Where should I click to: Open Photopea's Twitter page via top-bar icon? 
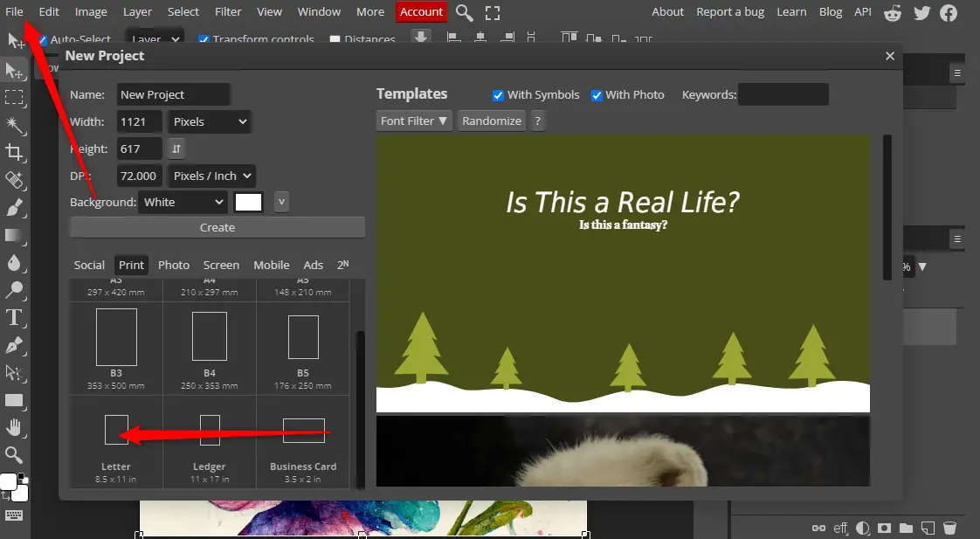coord(921,13)
